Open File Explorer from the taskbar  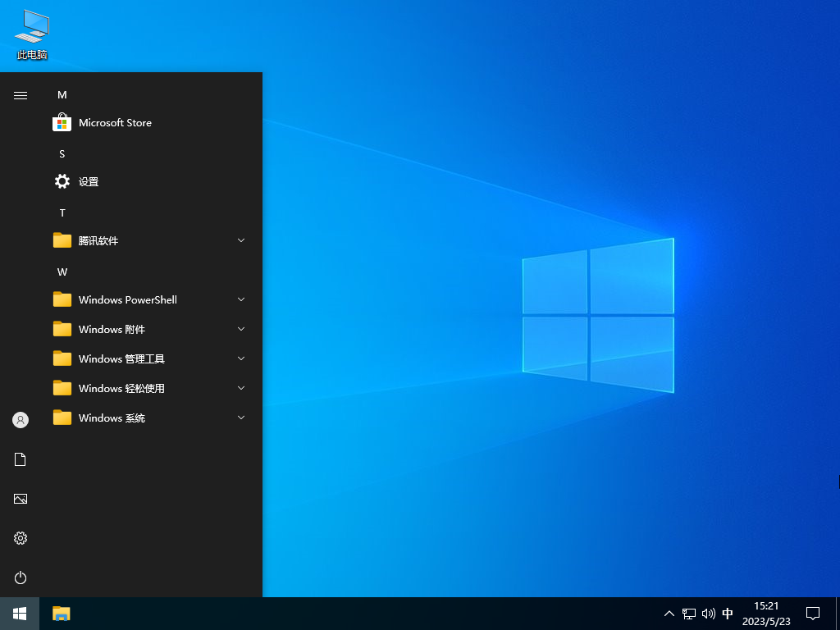click(x=61, y=613)
